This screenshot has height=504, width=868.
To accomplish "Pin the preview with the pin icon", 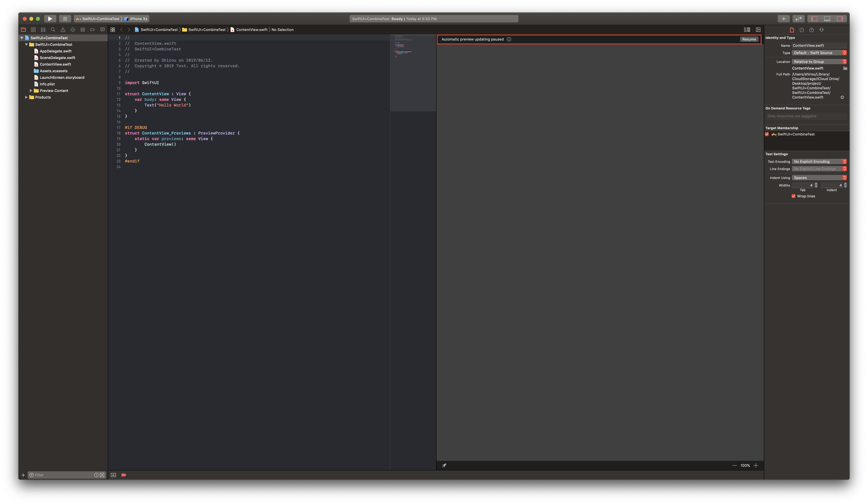I will (x=444, y=465).
